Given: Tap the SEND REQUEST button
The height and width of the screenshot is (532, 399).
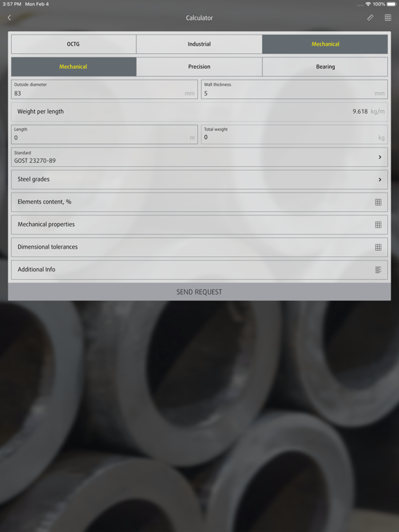Looking at the screenshot, I should click(x=199, y=292).
